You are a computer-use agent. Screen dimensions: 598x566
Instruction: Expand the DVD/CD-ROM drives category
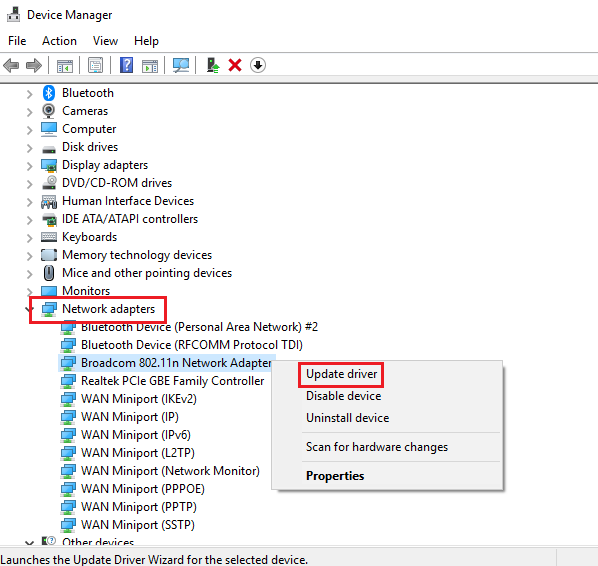(29, 183)
